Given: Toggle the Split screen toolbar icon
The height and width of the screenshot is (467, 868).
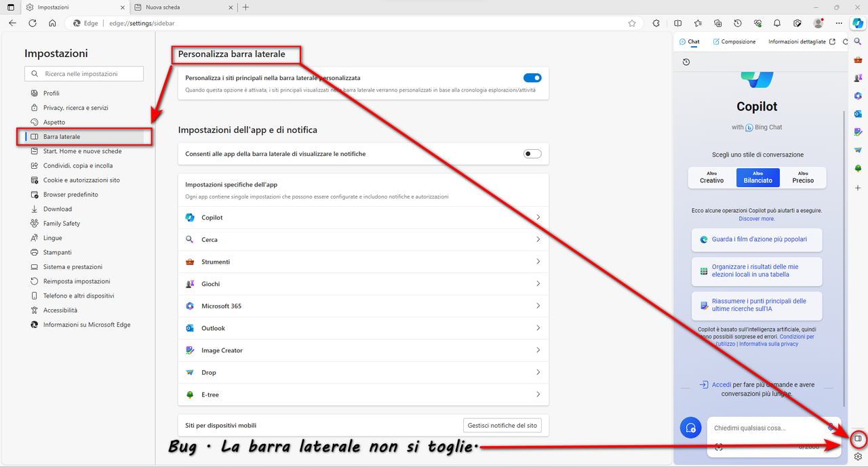Looking at the screenshot, I should click(x=678, y=22).
